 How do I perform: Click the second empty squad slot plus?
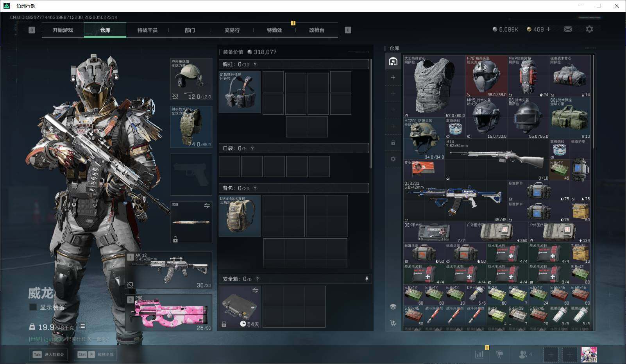pyautogui.click(x=569, y=355)
